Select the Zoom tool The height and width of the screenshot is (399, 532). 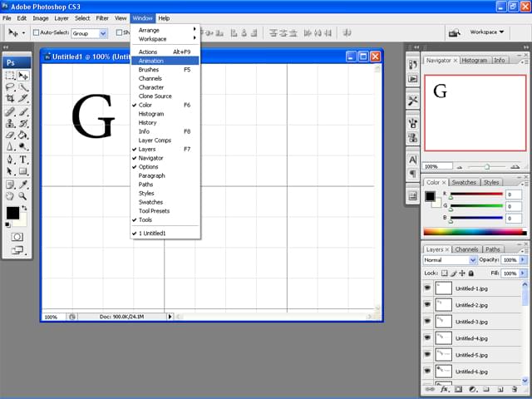(x=23, y=196)
